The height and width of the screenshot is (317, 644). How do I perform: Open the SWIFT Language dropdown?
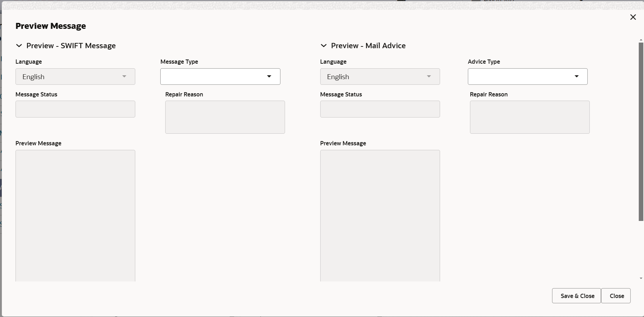pos(75,77)
